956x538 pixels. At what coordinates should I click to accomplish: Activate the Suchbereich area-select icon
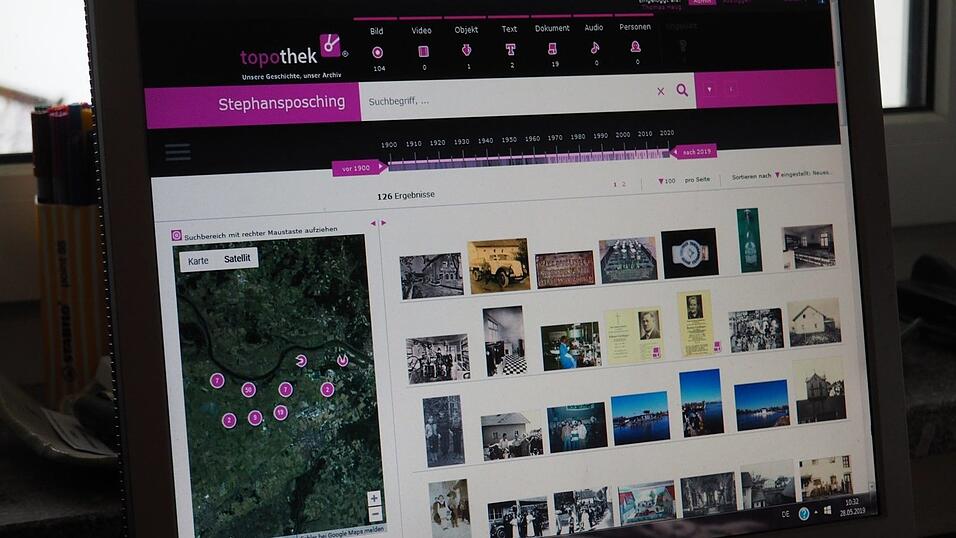pyautogui.click(x=176, y=235)
